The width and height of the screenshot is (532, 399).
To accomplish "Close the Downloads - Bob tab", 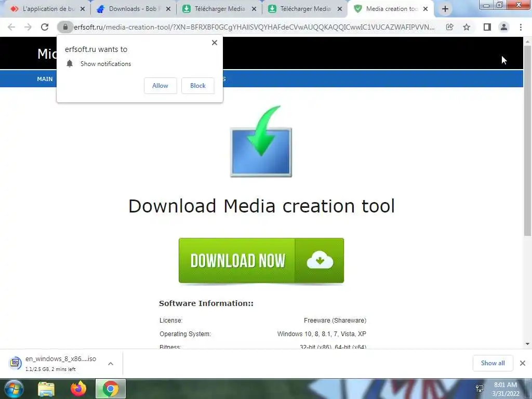I will pyautogui.click(x=168, y=9).
